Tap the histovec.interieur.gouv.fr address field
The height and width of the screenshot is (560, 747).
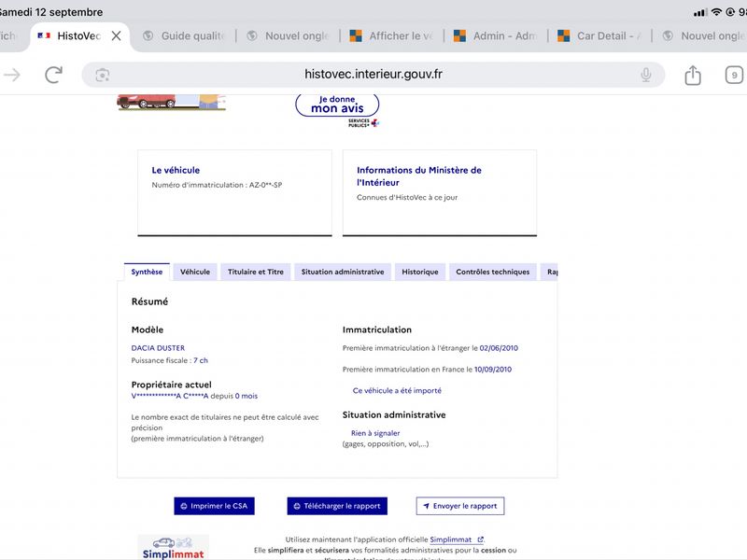tap(373, 75)
